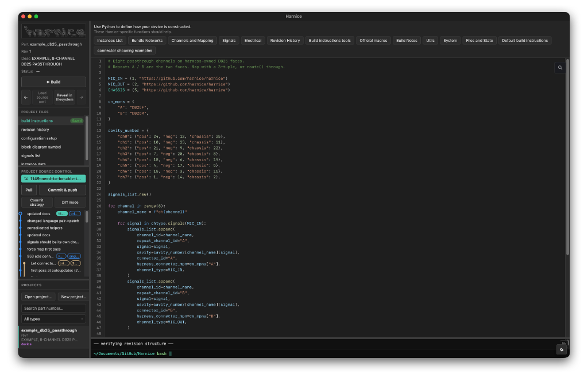Select commit 'Let connecto...'
The image size is (588, 382).
coord(43,264)
